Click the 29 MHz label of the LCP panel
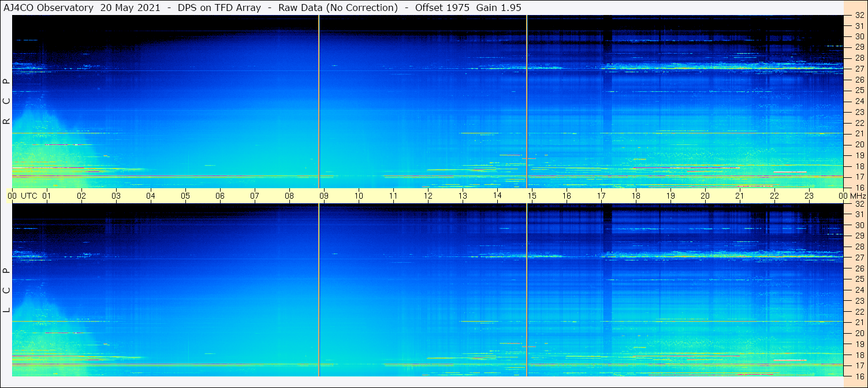 click(x=859, y=236)
